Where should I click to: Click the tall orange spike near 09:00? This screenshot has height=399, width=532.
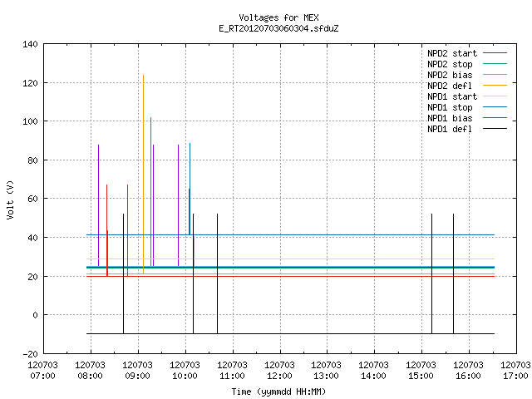click(x=144, y=175)
